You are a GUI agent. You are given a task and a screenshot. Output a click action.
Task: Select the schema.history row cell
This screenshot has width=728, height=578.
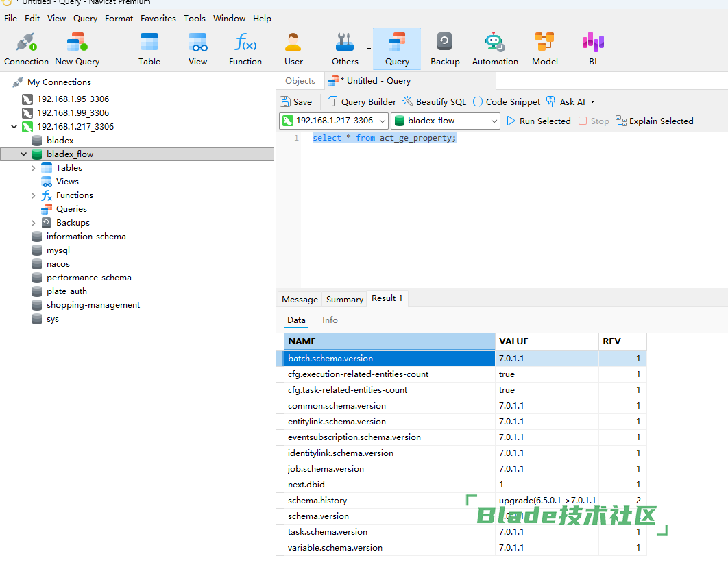point(389,500)
